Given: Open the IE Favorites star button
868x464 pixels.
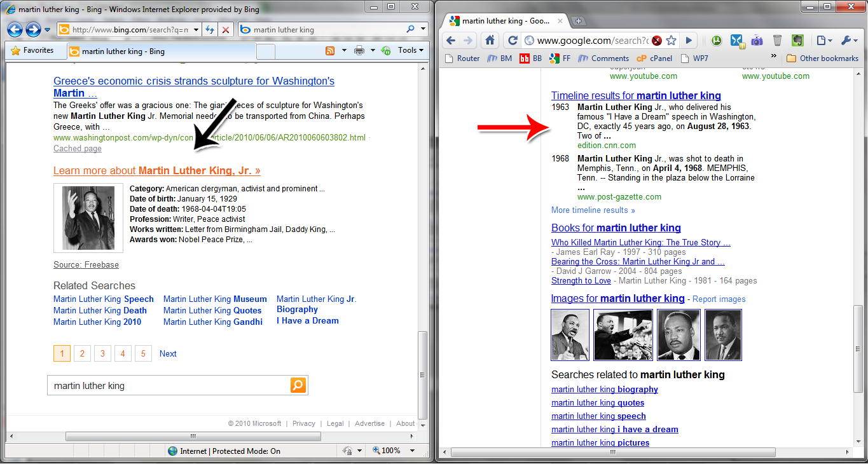Looking at the screenshot, I should tap(32, 50).
